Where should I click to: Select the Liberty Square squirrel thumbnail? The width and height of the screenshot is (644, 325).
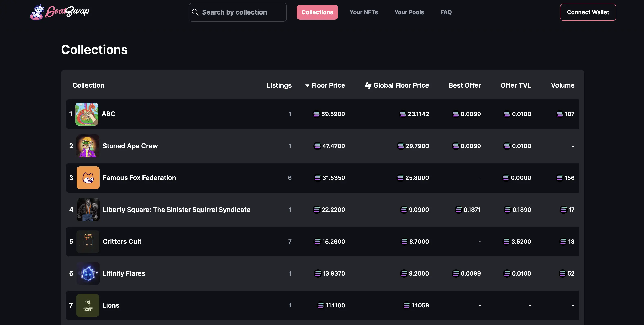pyautogui.click(x=88, y=210)
